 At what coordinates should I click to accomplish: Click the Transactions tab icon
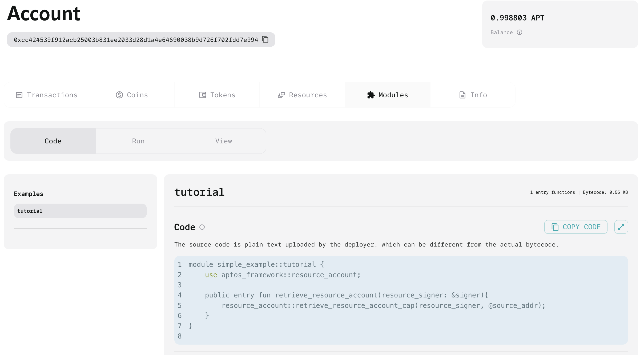(19, 95)
